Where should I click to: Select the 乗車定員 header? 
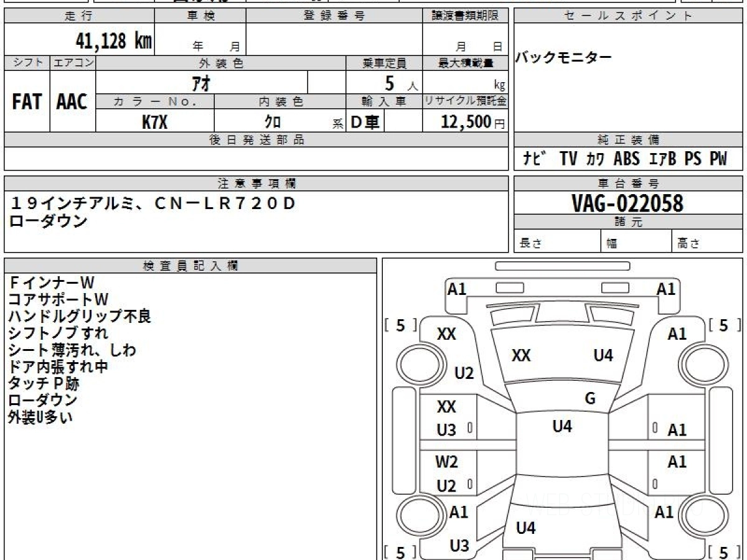click(384, 63)
